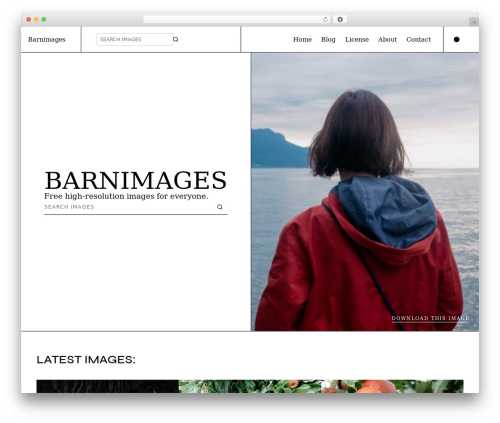Maximize the window with green button

[x=44, y=20]
